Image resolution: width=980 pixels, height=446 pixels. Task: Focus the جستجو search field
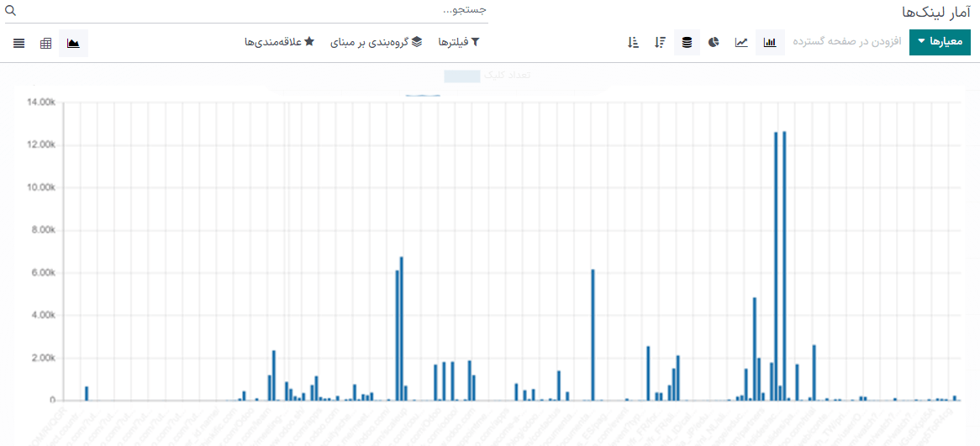point(252,10)
